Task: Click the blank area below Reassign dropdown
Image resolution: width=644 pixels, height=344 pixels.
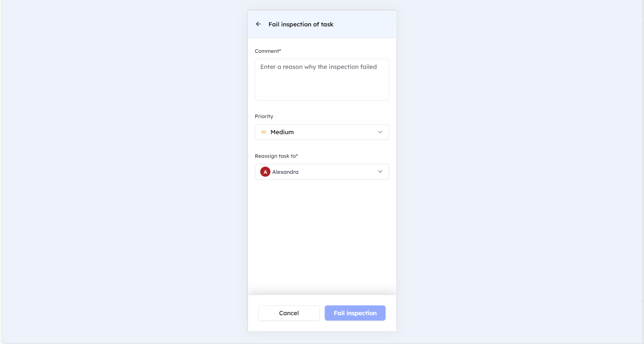Action: [322, 236]
